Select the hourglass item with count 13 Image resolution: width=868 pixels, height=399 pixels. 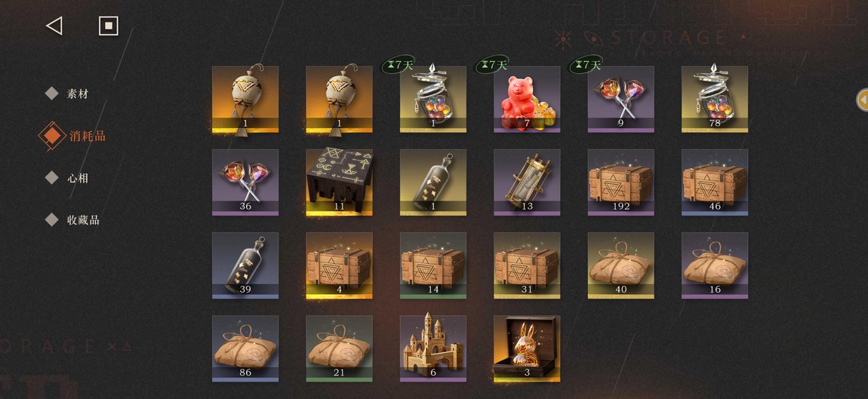tap(527, 182)
